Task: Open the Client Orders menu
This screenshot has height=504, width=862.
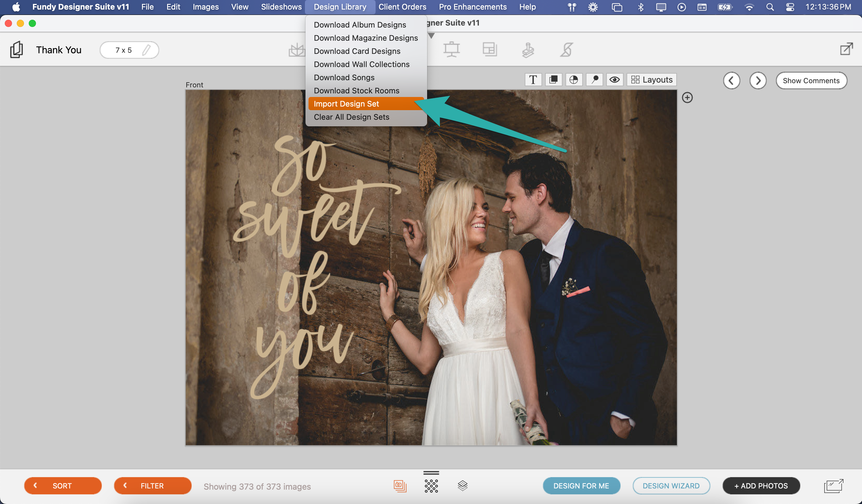Action: tap(402, 7)
